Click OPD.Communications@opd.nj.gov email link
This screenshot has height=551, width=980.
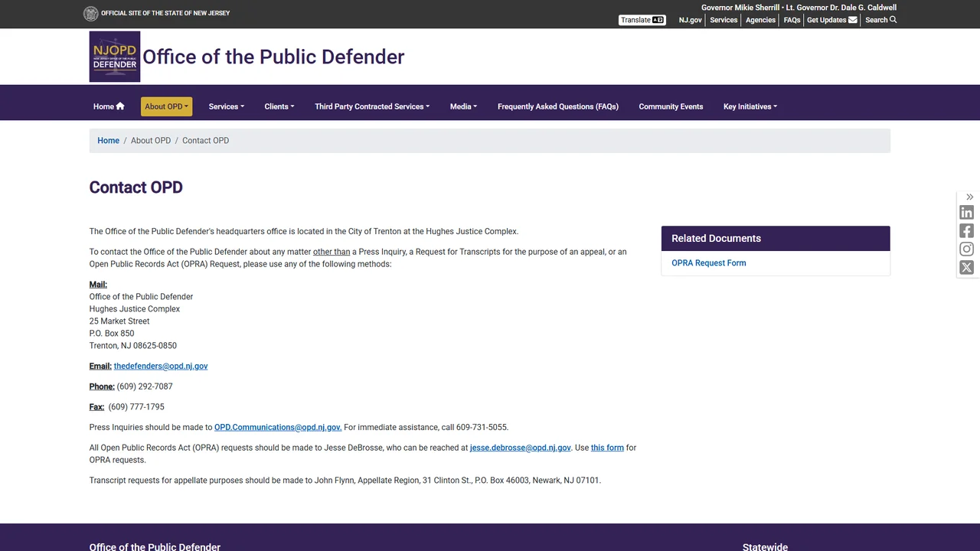click(278, 428)
